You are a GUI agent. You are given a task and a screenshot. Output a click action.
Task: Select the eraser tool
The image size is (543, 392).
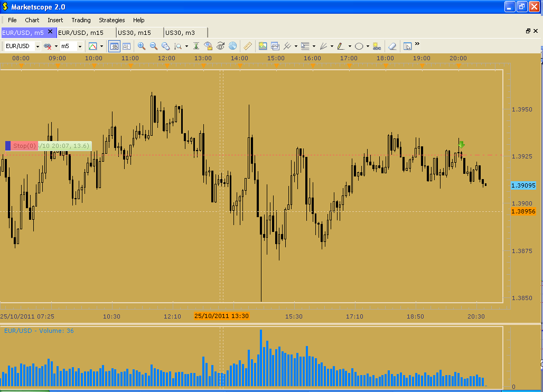click(x=392, y=46)
